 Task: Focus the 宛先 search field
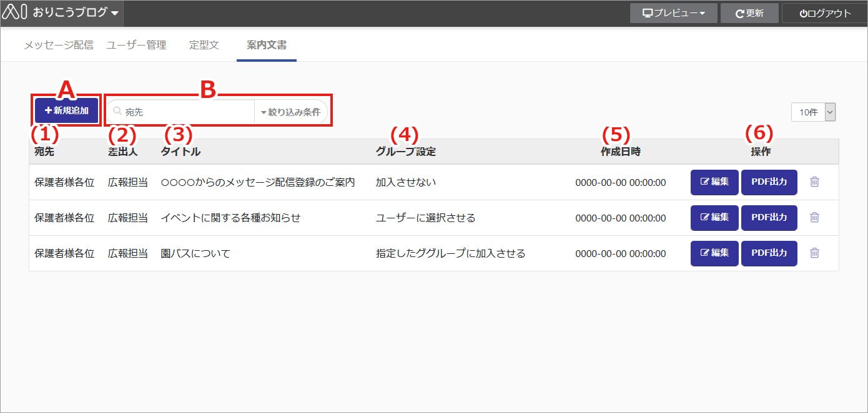coord(181,112)
